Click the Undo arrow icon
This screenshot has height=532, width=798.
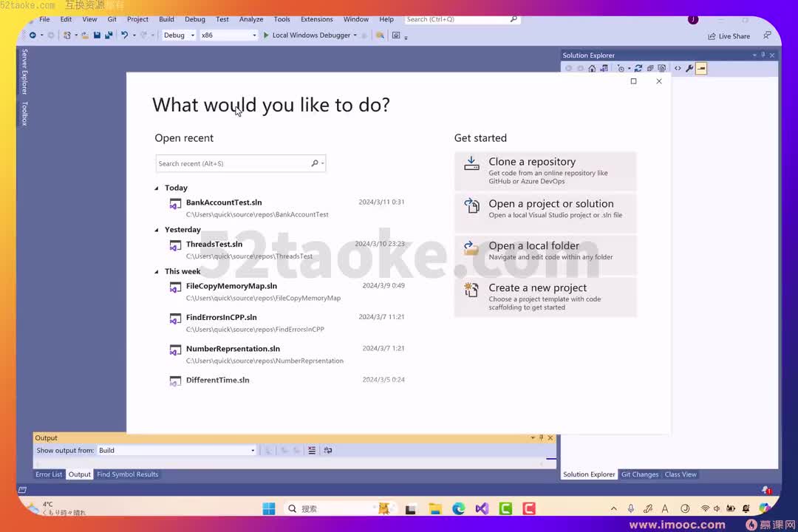124,35
